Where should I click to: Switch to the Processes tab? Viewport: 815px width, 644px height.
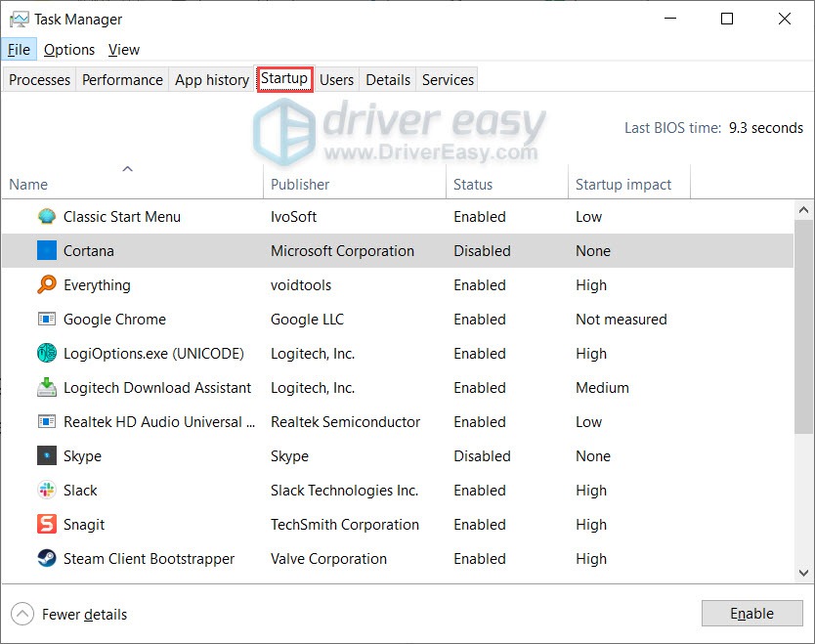pos(38,79)
